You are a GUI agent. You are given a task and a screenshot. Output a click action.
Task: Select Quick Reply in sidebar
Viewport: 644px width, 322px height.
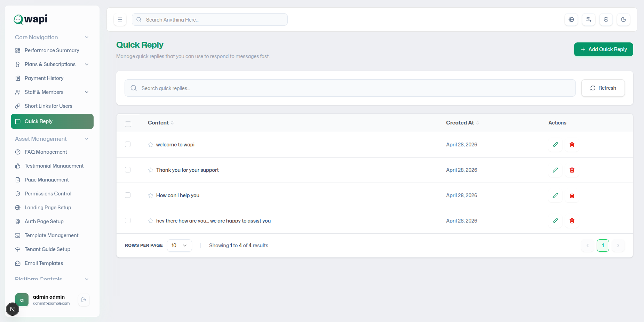point(52,121)
